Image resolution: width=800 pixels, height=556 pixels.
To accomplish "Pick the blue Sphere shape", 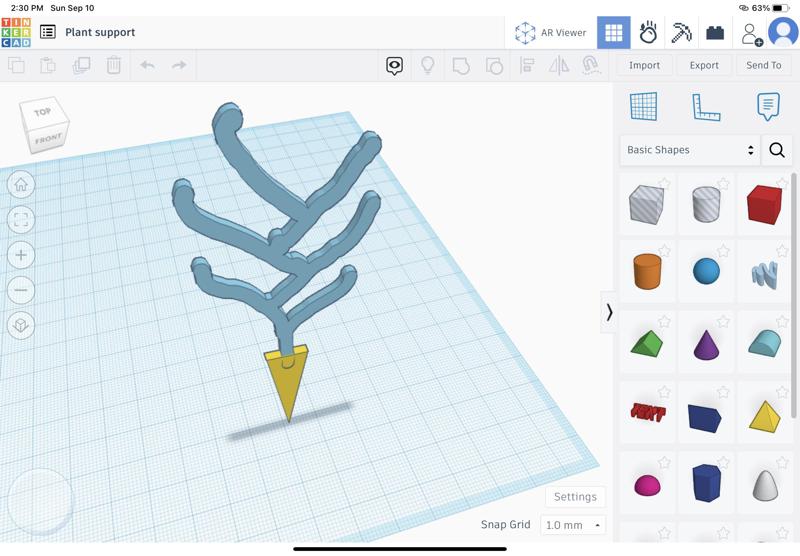I will tap(706, 271).
